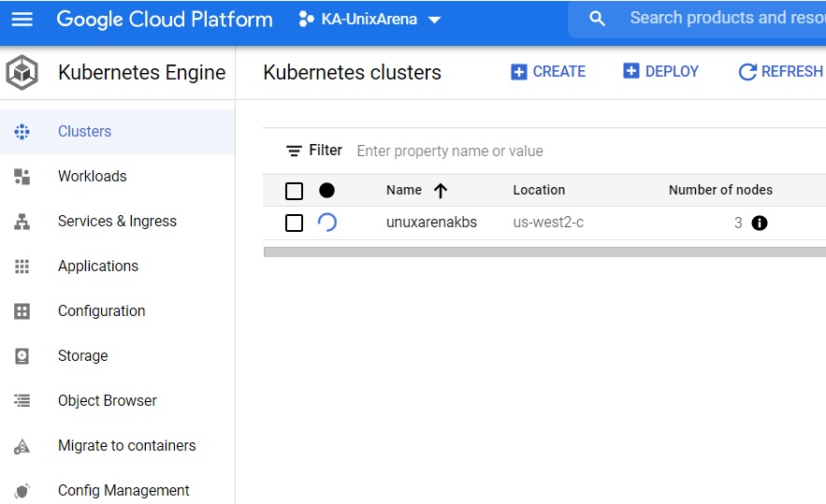Click the Configuration sidebar icon
The height and width of the screenshot is (504, 826).
(x=22, y=311)
